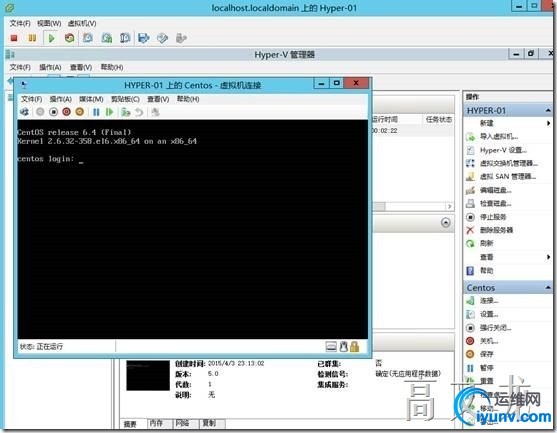Expand the 查看 submenu arrow in actions pane
This screenshot has height=433, width=557.
click(549, 257)
